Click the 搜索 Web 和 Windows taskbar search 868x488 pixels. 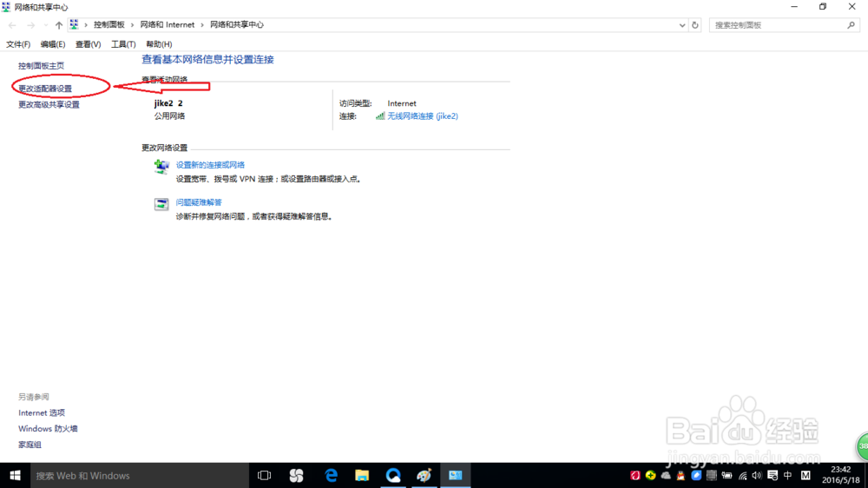tap(140, 476)
